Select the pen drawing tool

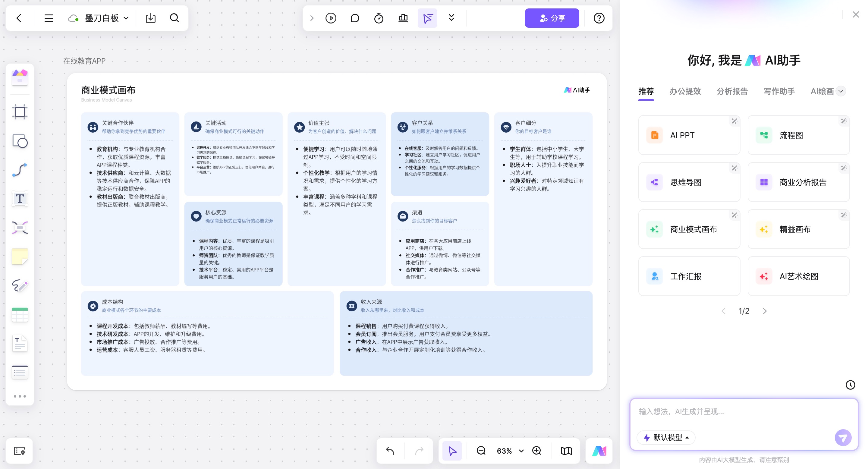(x=20, y=286)
